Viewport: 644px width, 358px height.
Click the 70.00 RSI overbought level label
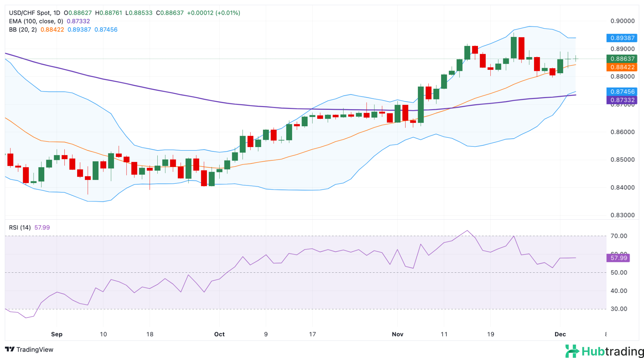[619, 236]
